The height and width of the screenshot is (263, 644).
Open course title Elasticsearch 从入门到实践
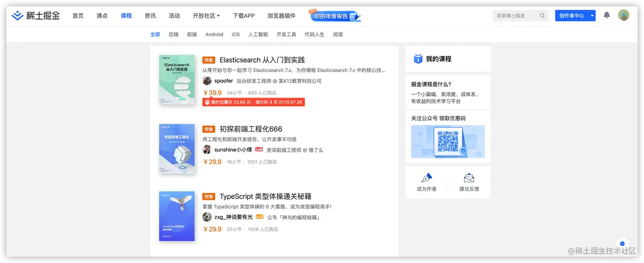click(262, 60)
